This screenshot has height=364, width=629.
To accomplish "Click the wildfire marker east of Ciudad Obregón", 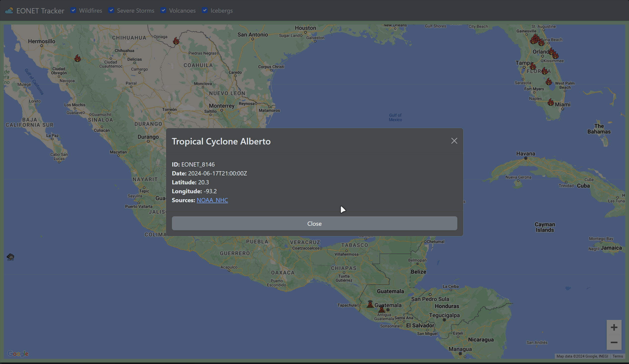I will [78, 58].
